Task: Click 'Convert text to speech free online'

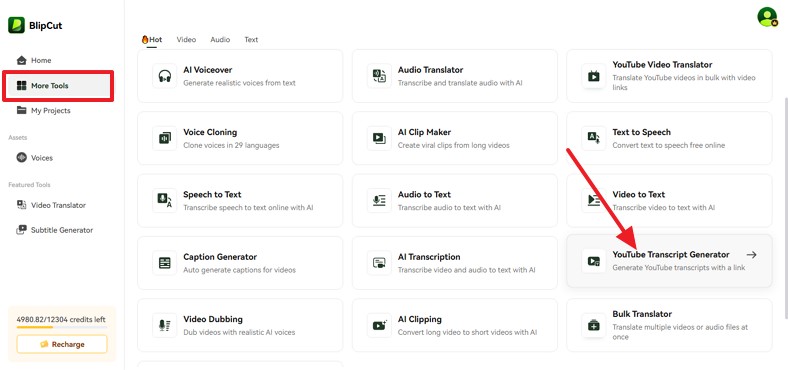Action: (668, 145)
